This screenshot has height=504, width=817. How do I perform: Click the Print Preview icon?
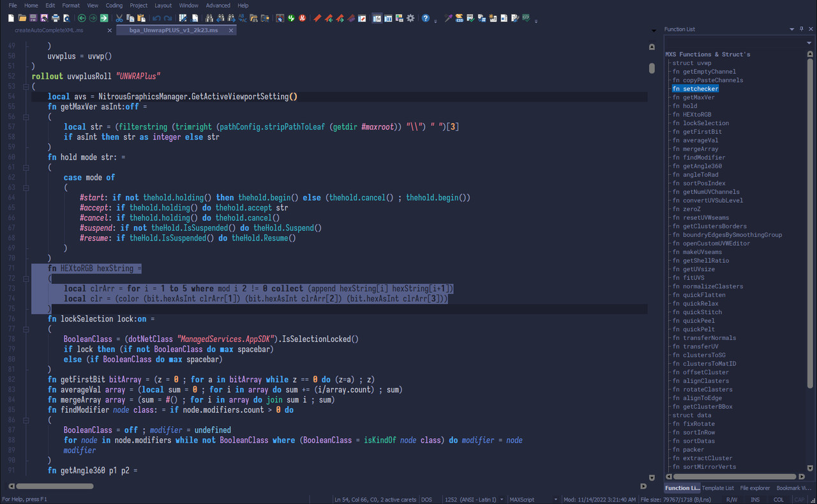tap(67, 18)
